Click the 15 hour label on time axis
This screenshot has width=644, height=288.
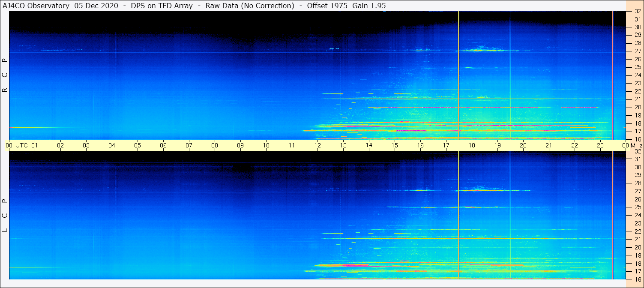click(x=395, y=145)
